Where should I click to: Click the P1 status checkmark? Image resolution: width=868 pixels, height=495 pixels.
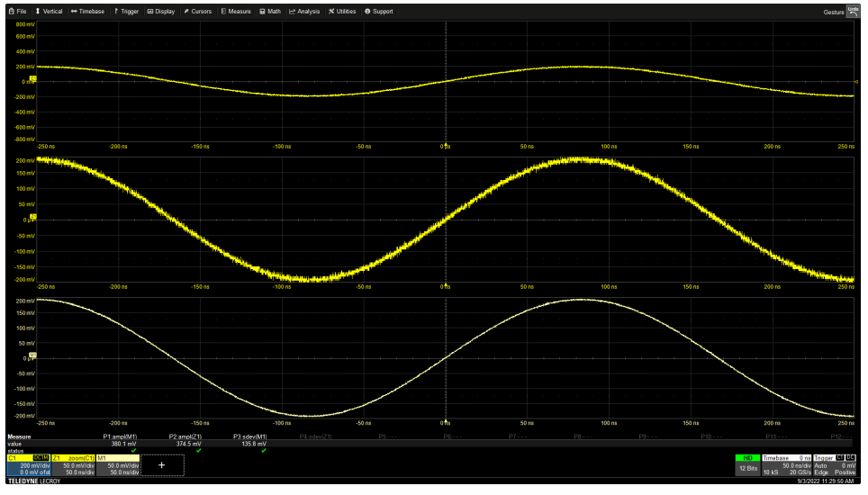(133, 451)
